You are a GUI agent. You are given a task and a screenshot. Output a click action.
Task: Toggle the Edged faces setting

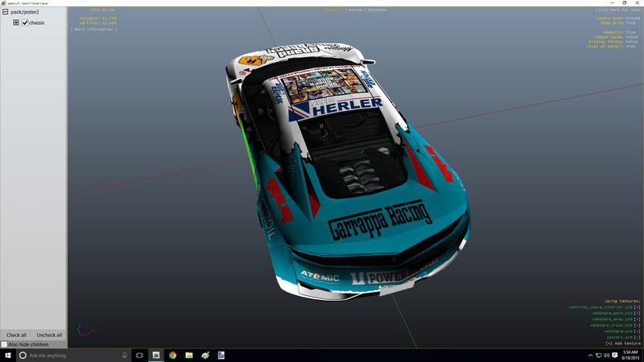click(618, 37)
